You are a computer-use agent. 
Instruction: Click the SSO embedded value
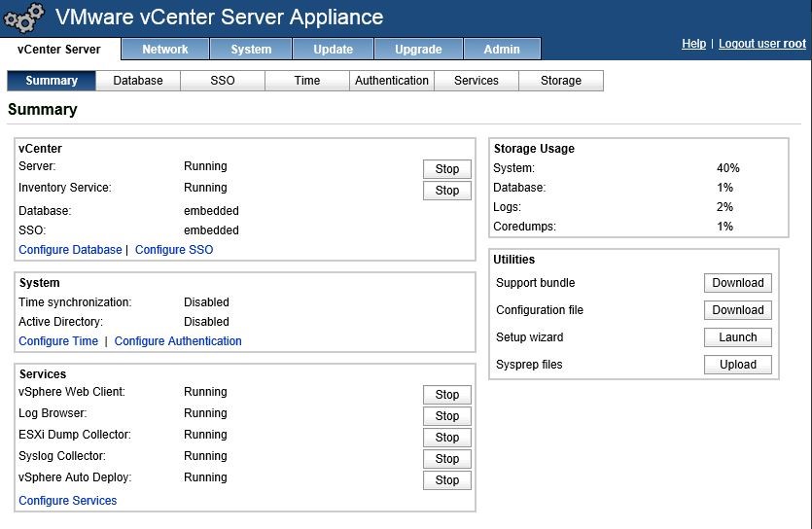click(211, 230)
